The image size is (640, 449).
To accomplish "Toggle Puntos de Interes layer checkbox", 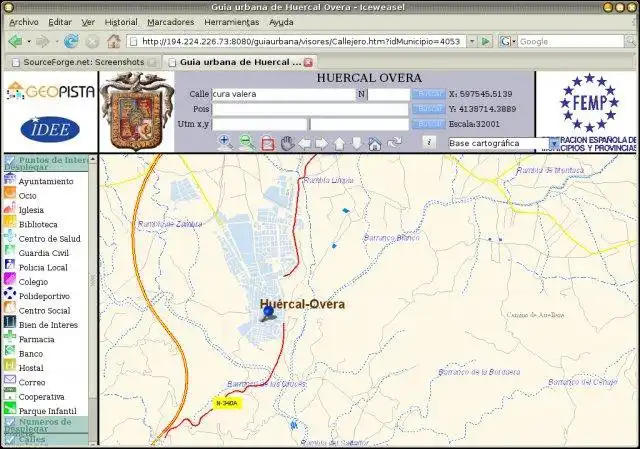I will click(x=10, y=160).
